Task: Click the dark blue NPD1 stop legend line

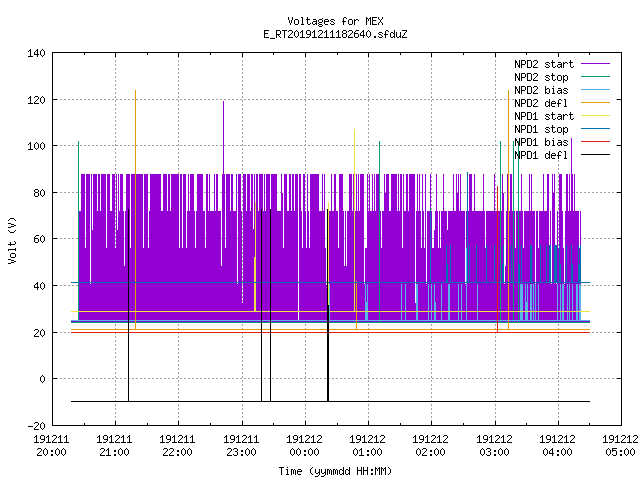Action: coord(596,129)
